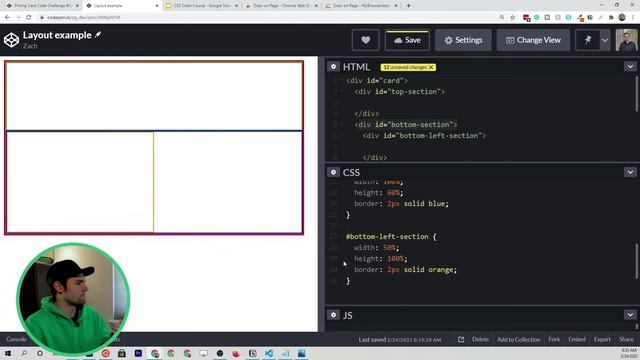This screenshot has width=640, height=360.
Task: Click the HTML editor scrollbar
Action: pos(636,93)
